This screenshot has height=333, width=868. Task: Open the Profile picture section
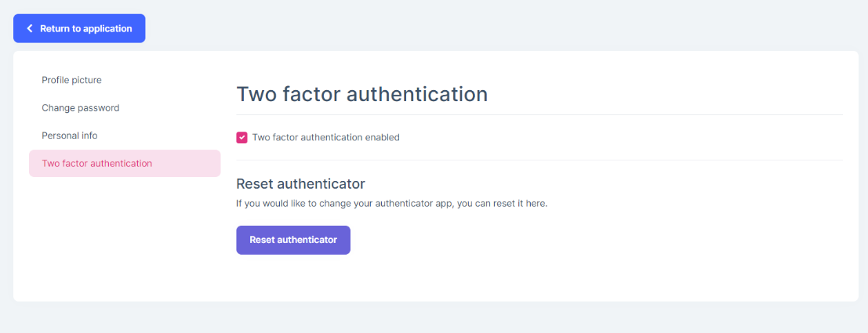(x=71, y=80)
